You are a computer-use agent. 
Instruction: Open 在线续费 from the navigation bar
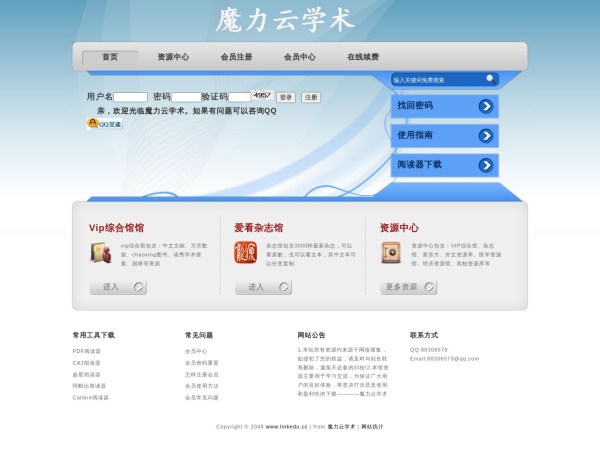tap(363, 57)
